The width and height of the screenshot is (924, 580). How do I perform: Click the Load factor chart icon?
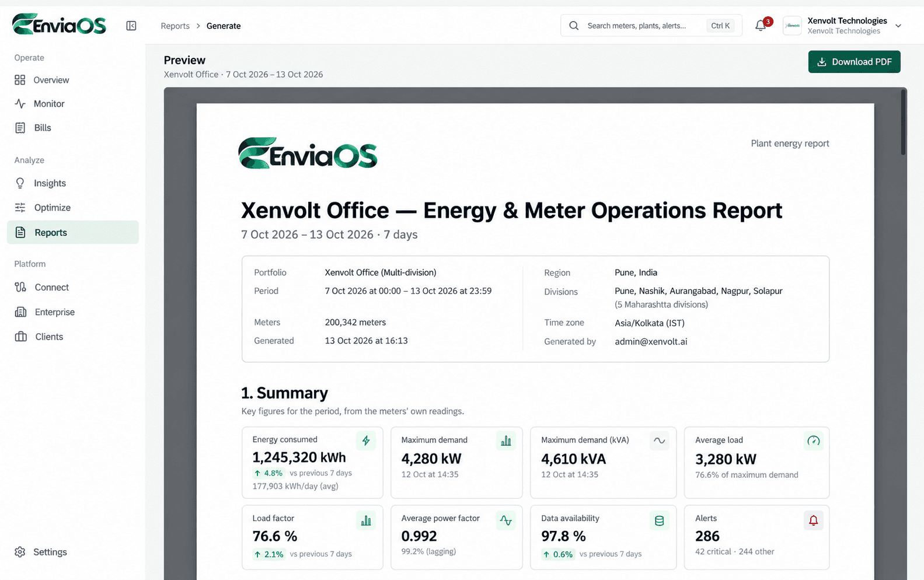click(366, 520)
